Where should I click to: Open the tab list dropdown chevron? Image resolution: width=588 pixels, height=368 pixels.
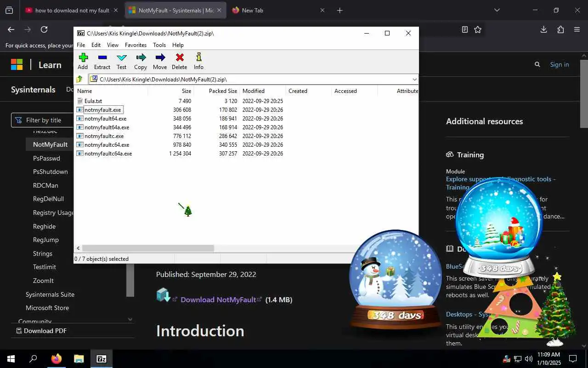coord(497,10)
